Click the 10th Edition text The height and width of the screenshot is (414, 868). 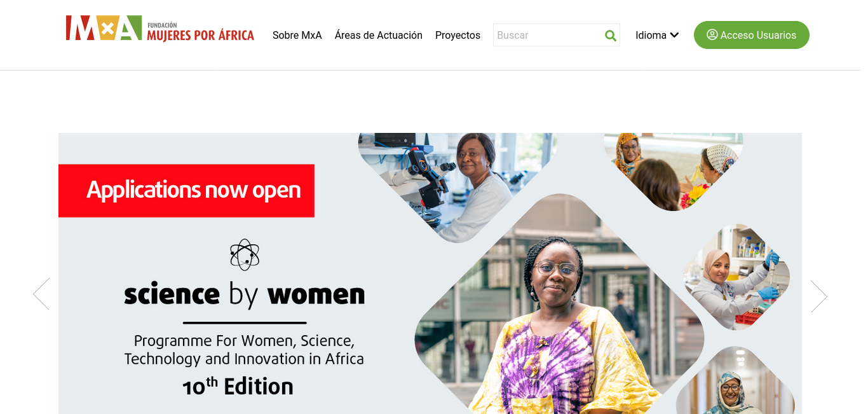click(x=238, y=387)
